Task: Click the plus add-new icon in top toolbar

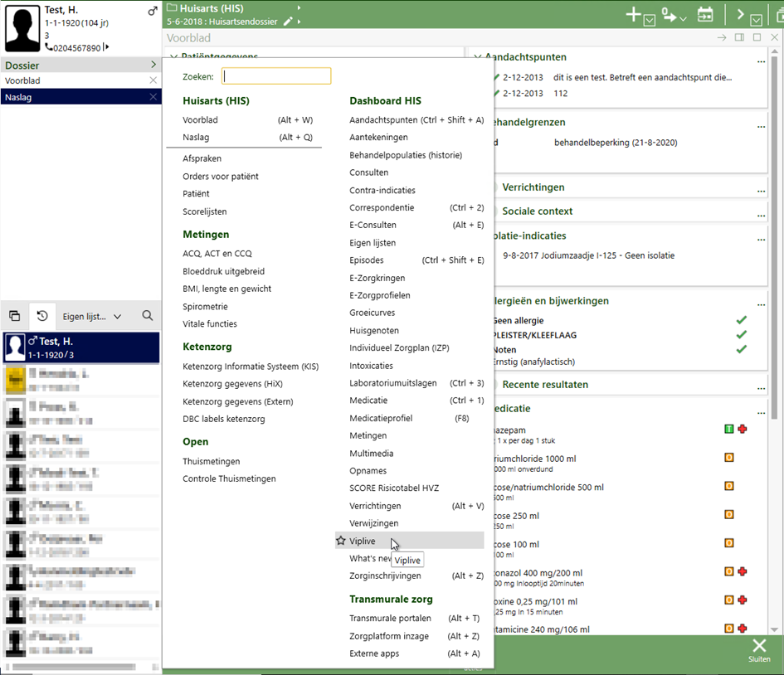Action: coord(633,14)
